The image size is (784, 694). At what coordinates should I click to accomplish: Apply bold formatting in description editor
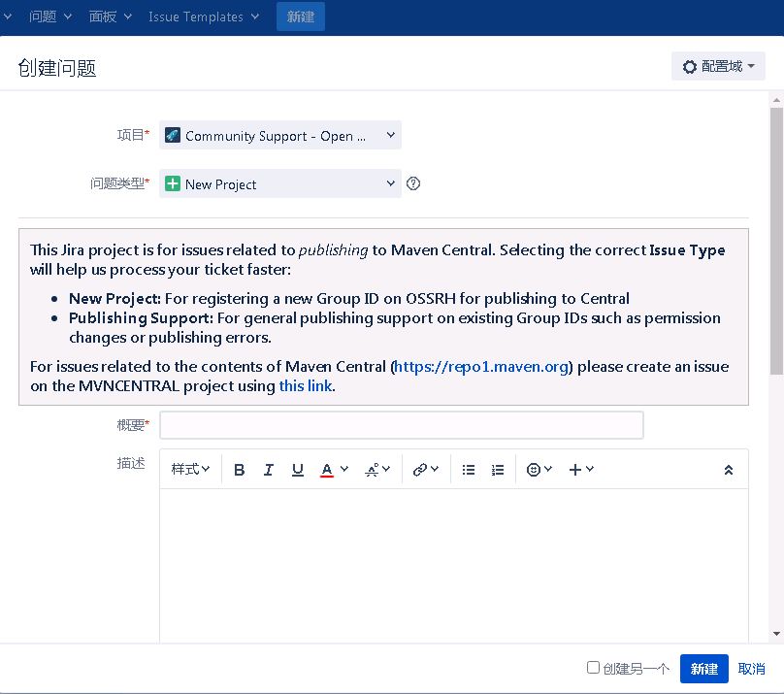click(239, 470)
